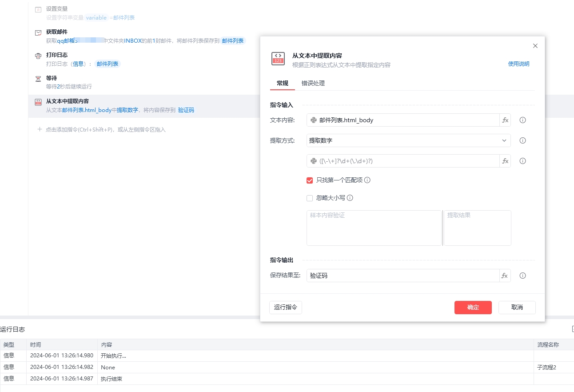Show info tooltip for 文本内容
The height and width of the screenshot is (392, 574).
[523, 120]
